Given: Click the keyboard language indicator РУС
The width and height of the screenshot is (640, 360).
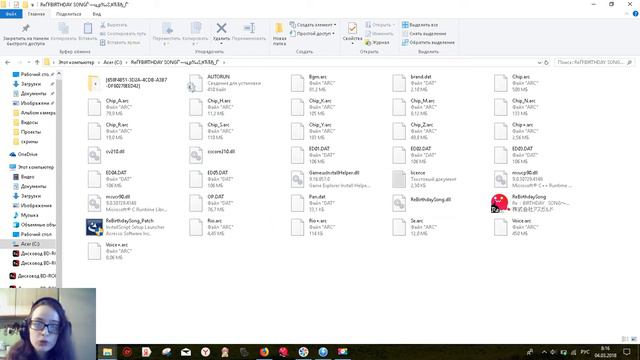Looking at the screenshot, I should tap(585, 352).
